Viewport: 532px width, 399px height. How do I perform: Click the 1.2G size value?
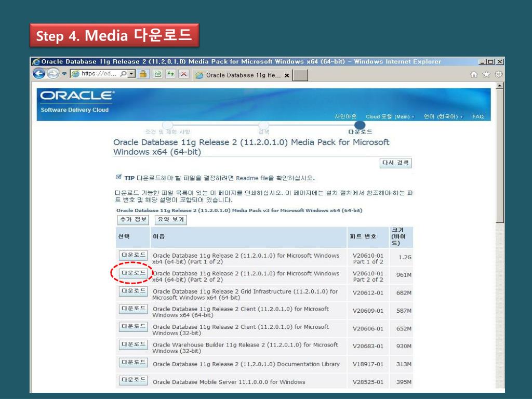click(x=405, y=257)
